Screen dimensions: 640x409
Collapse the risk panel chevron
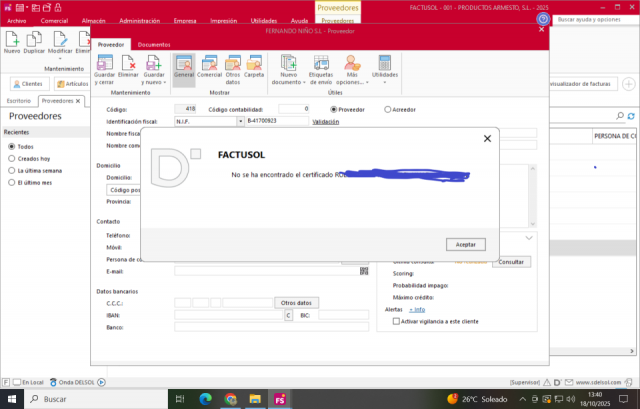[x=529, y=238]
